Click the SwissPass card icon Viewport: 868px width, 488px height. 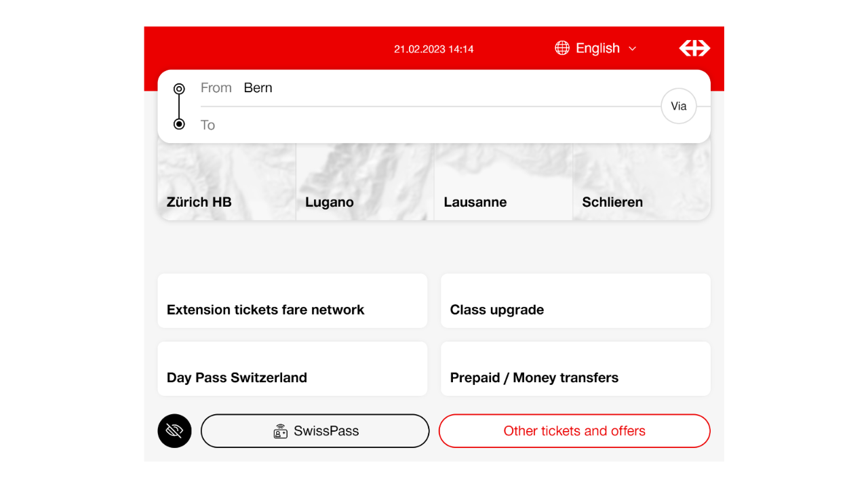281,431
